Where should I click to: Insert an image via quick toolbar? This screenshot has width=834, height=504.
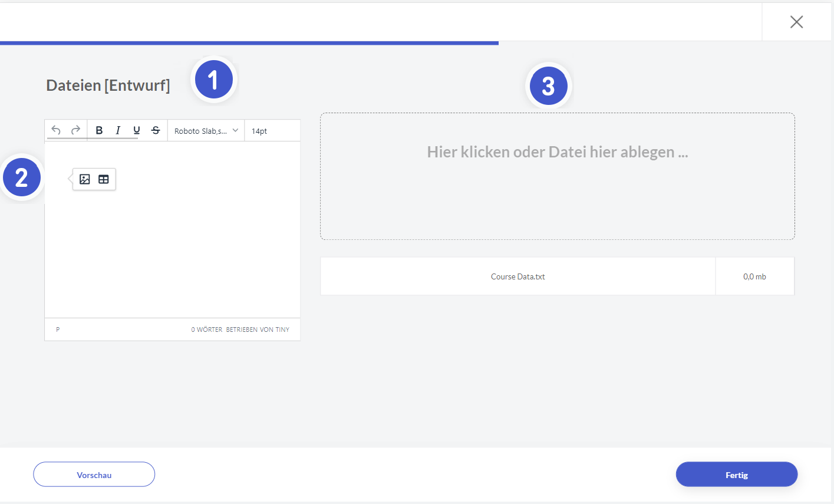pyautogui.click(x=85, y=179)
